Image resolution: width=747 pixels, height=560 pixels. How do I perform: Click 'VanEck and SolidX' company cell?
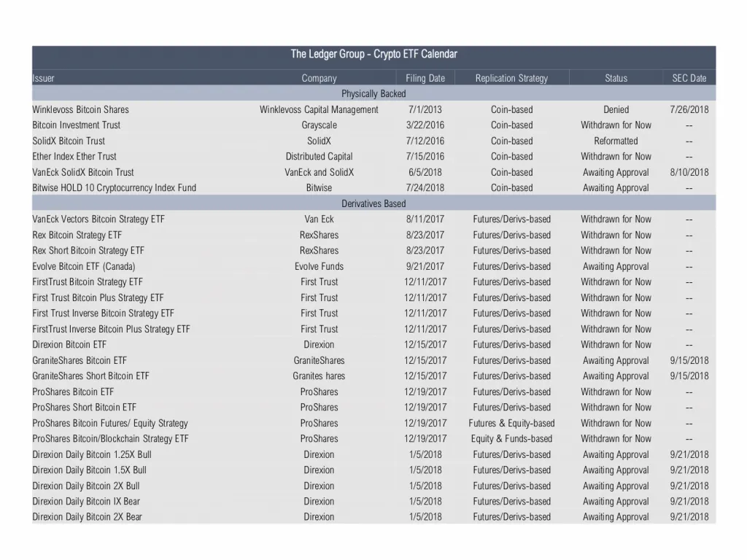click(x=320, y=172)
